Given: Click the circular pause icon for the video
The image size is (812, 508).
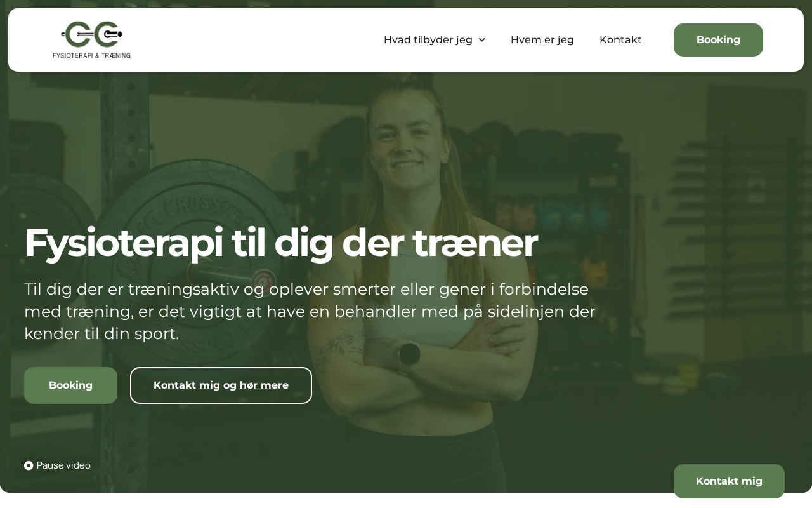Looking at the screenshot, I should (29, 465).
